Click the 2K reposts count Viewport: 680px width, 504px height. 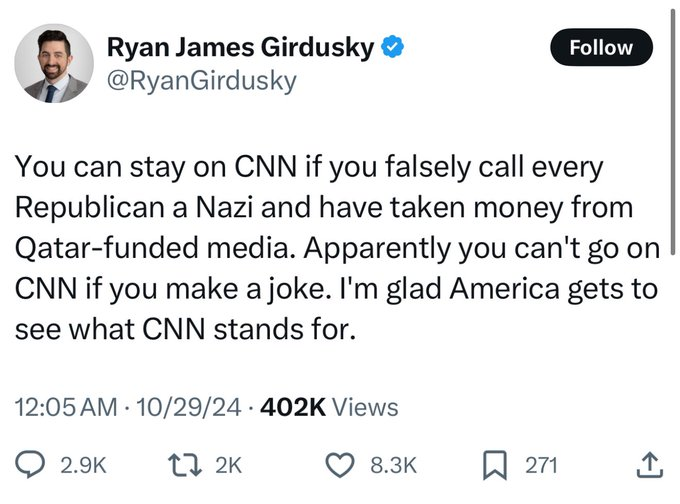(228, 463)
